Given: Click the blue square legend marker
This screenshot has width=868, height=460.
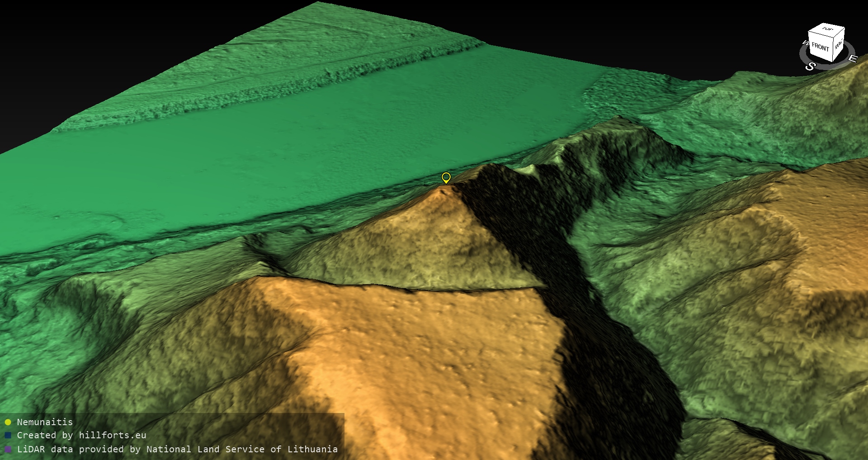Looking at the screenshot, I should (8, 436).
